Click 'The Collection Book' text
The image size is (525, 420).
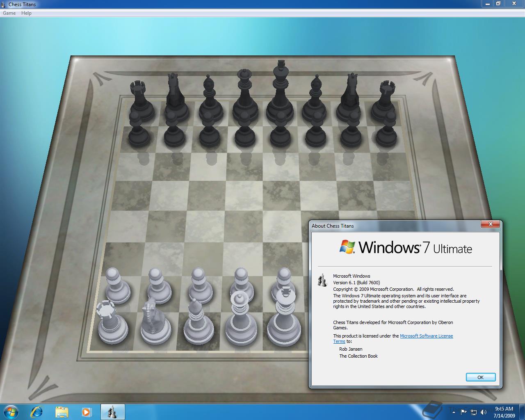click(x=358, y=356)
